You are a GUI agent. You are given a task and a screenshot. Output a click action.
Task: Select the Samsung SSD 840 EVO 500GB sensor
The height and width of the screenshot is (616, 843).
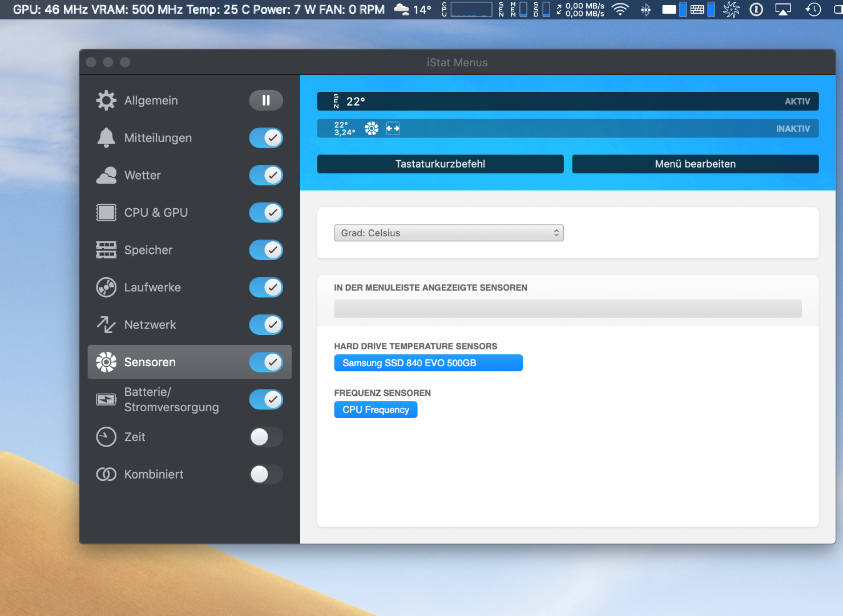[429, 363]
